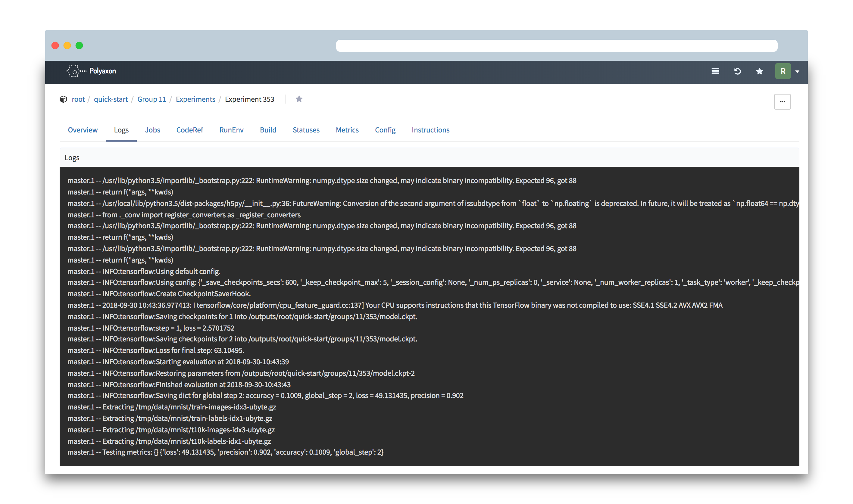Image resolution: width=853 pixels, height=504 pixels.
Task: Navigate to Group 11 breadcrumb
Action: pyautogui.click(x=152, y=99)
